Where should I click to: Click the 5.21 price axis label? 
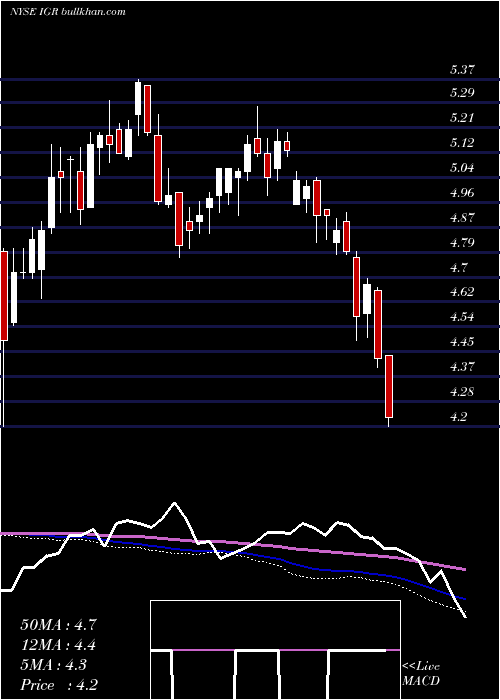(x=462, y=118)
